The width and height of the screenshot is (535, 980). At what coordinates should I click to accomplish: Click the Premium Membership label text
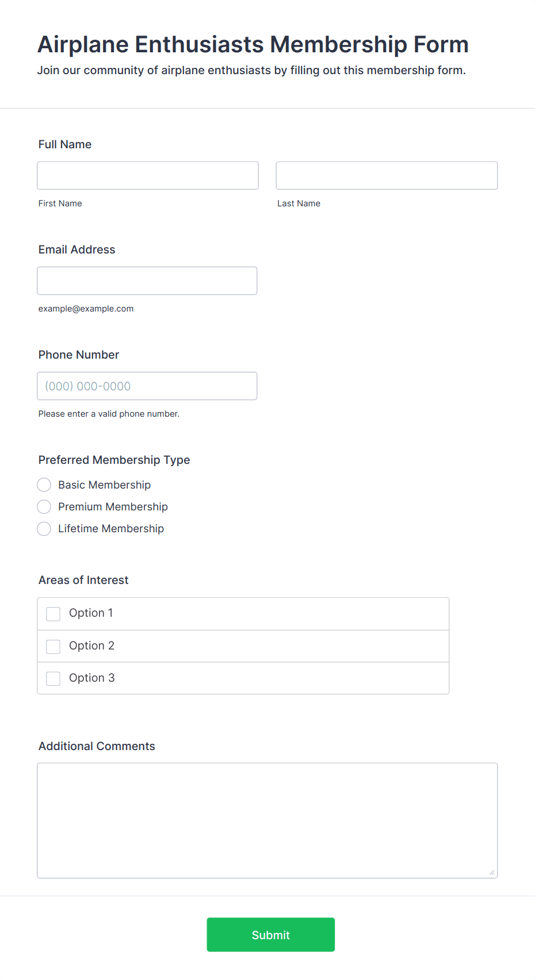tap(113, 507)
